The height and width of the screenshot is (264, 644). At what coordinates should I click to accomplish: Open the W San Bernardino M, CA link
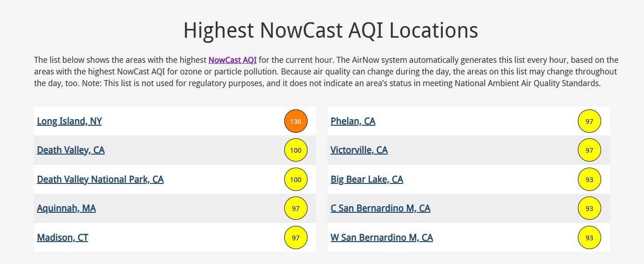click(x=382, y=238)
